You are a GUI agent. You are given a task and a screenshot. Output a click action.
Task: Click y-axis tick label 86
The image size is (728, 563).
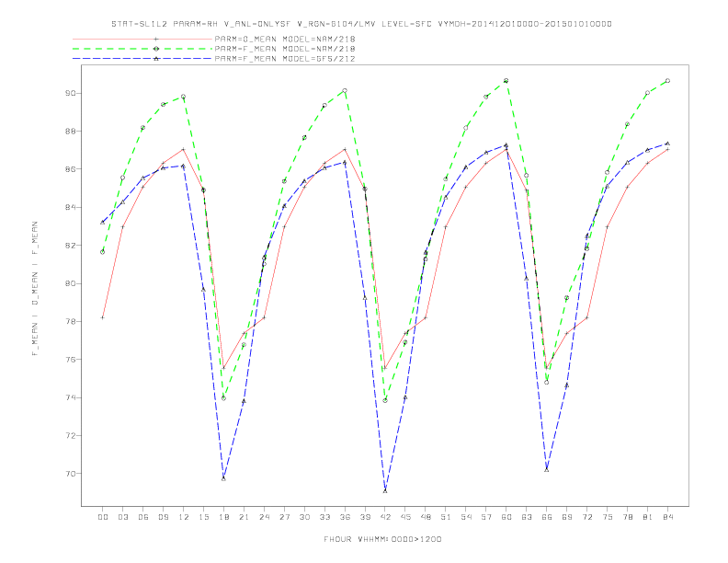pyautogui.click(x=70, y=169)
